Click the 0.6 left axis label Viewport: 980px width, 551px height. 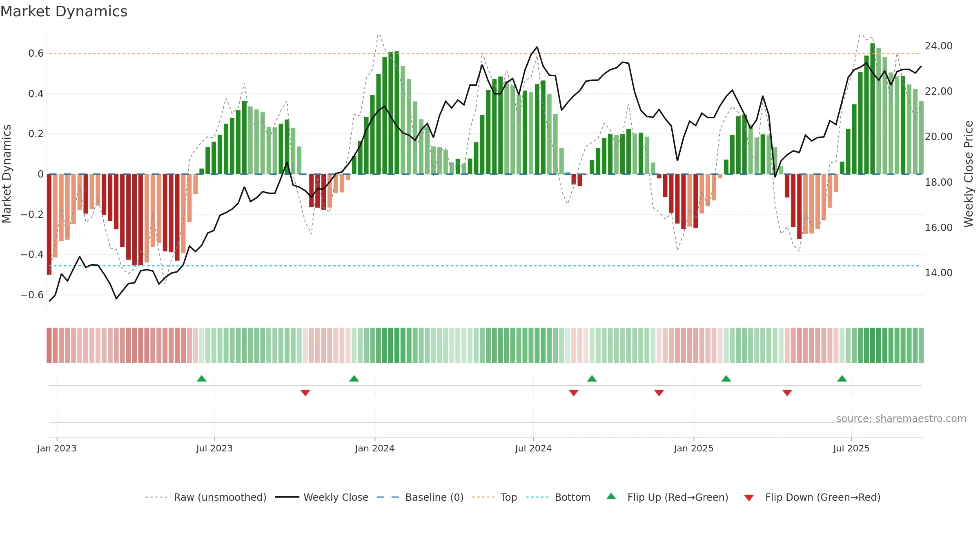36,53
